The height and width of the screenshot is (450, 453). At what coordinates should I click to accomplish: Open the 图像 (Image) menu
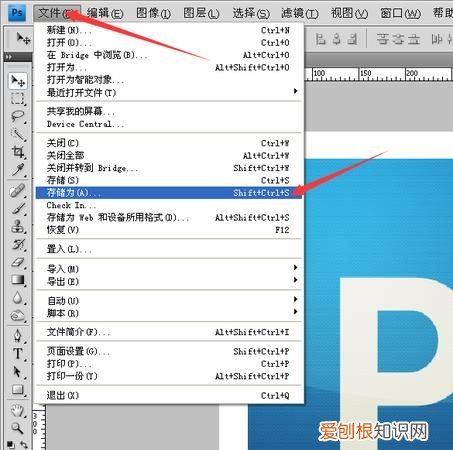(x=153, y=13)
